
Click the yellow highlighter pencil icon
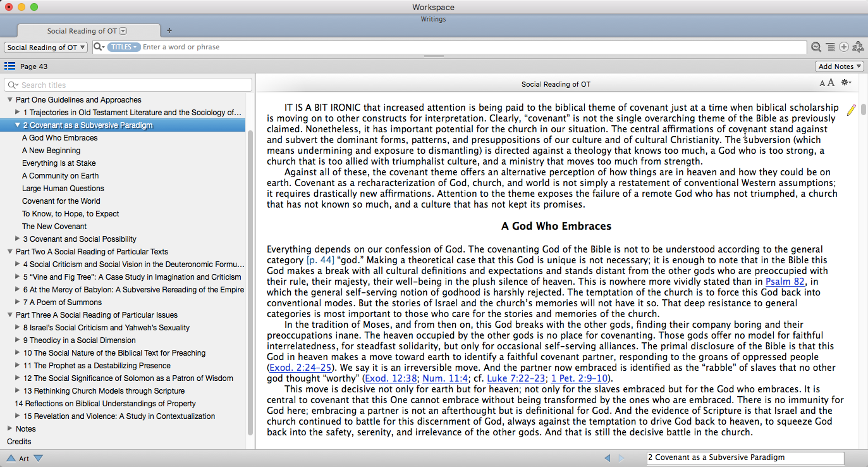[851, 110]
